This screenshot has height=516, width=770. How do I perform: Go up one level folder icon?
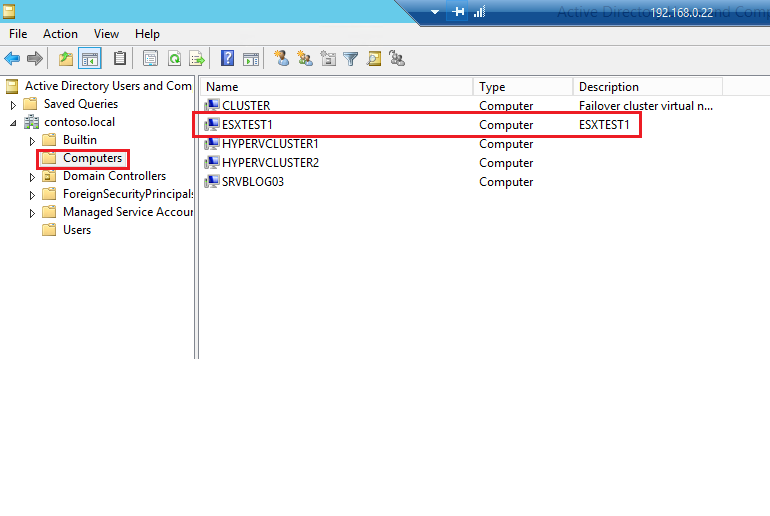(65, 59)
